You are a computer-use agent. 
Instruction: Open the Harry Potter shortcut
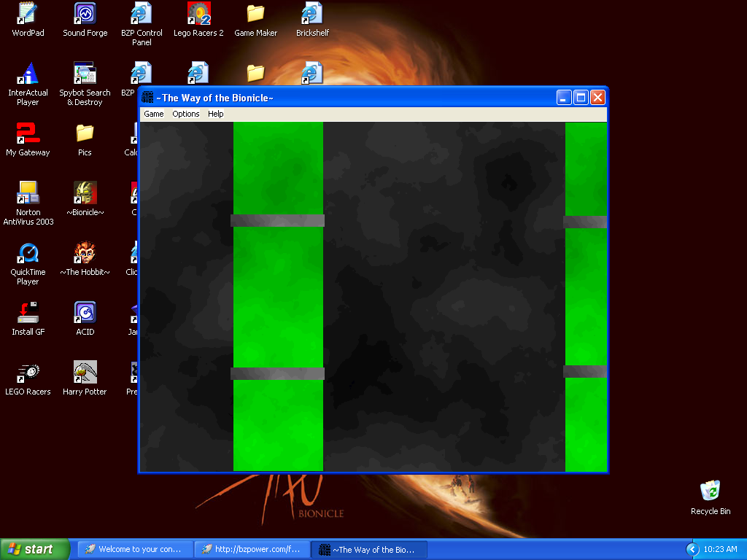[85, 378]
